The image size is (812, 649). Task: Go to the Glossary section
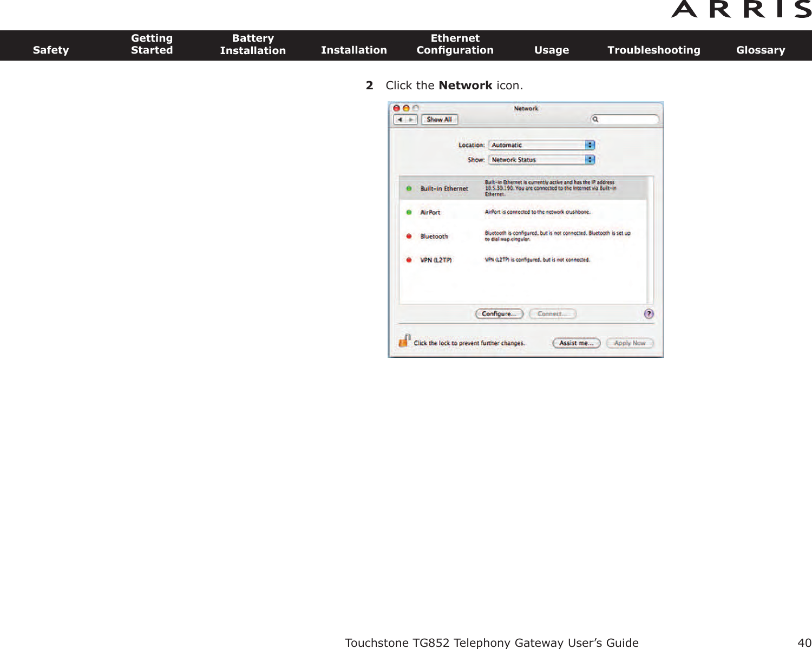click(x=761, y=50)
